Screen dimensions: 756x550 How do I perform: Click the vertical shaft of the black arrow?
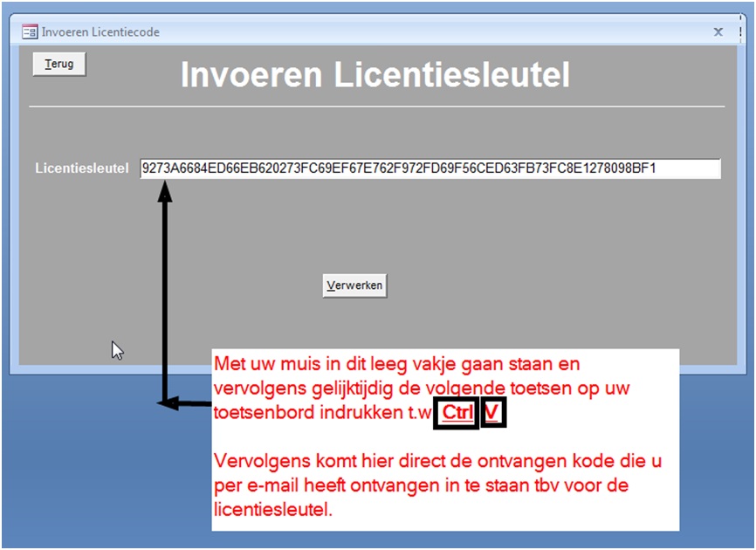165,297
